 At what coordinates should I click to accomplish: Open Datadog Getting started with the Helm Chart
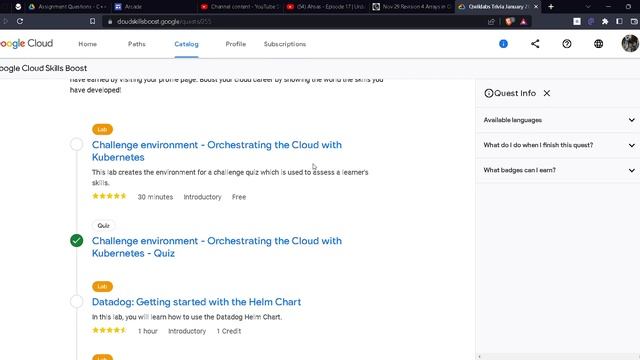196,302
